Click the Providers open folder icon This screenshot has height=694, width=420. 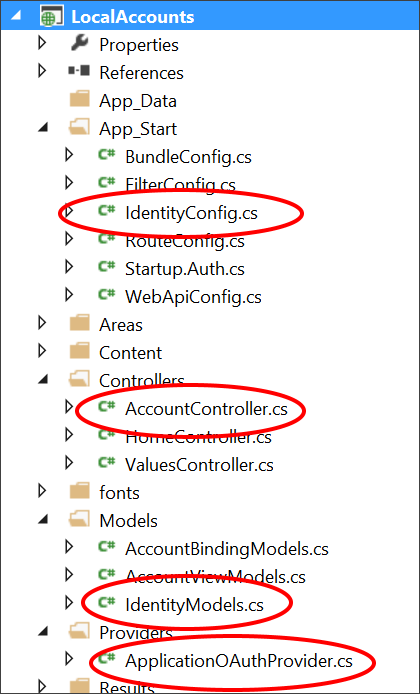pos(80,631)
